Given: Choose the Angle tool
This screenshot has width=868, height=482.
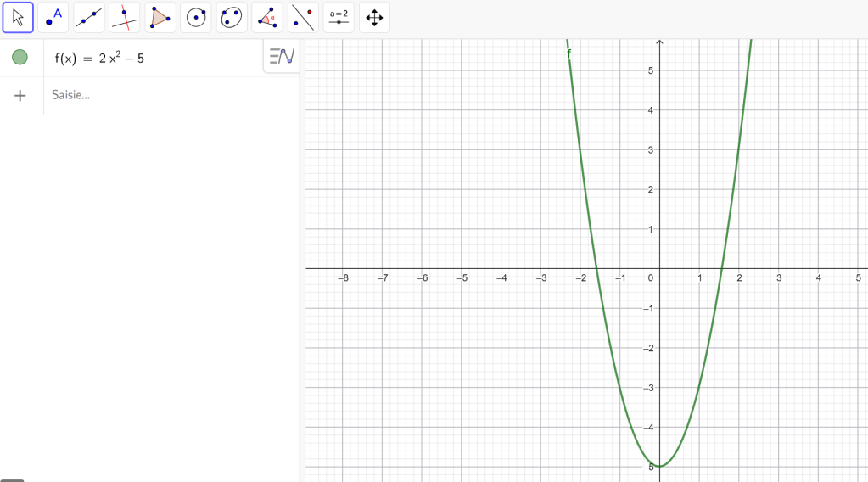Looking at the screenshot, I should point(267,17).
